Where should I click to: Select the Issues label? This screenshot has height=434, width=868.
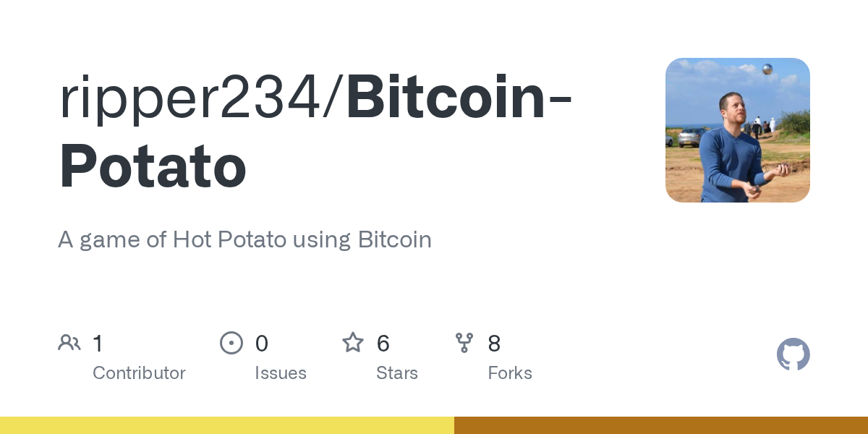coord(280,373)
